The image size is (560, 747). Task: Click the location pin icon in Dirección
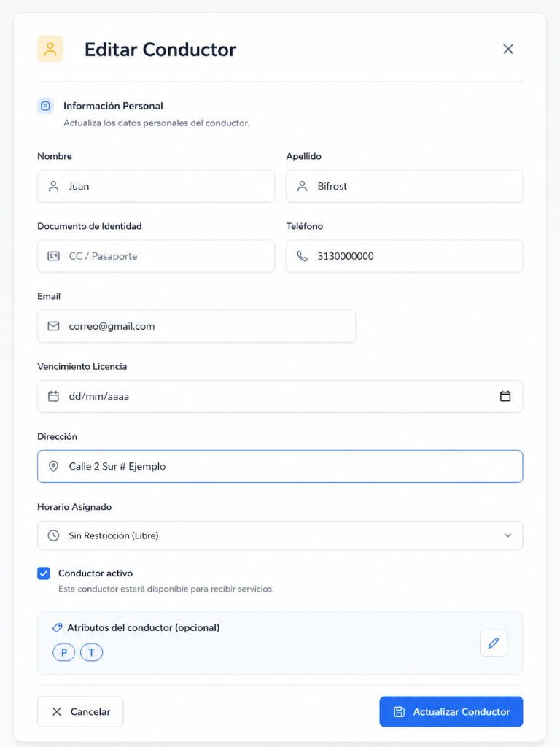coord(53,466)
